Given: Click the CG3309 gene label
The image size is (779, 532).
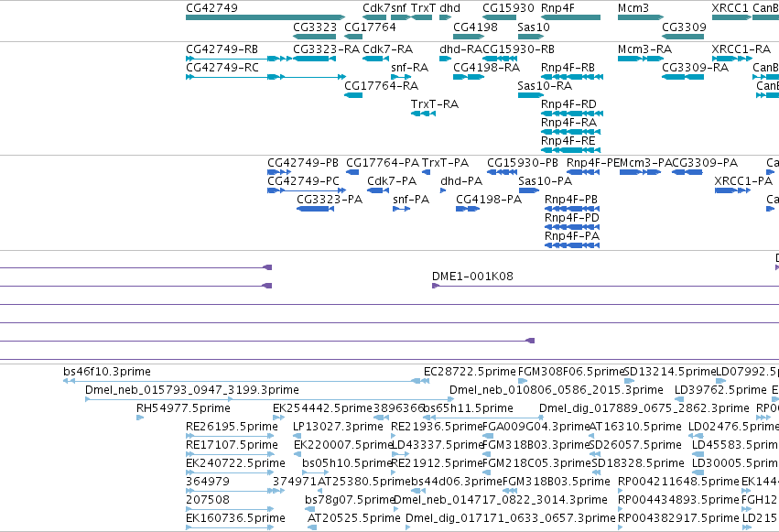Looking at the screenshot, I should click(684, 27).
